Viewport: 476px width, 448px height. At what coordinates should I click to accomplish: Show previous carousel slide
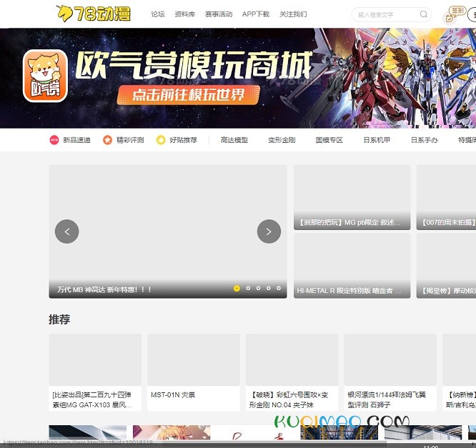tap(66, 232)
